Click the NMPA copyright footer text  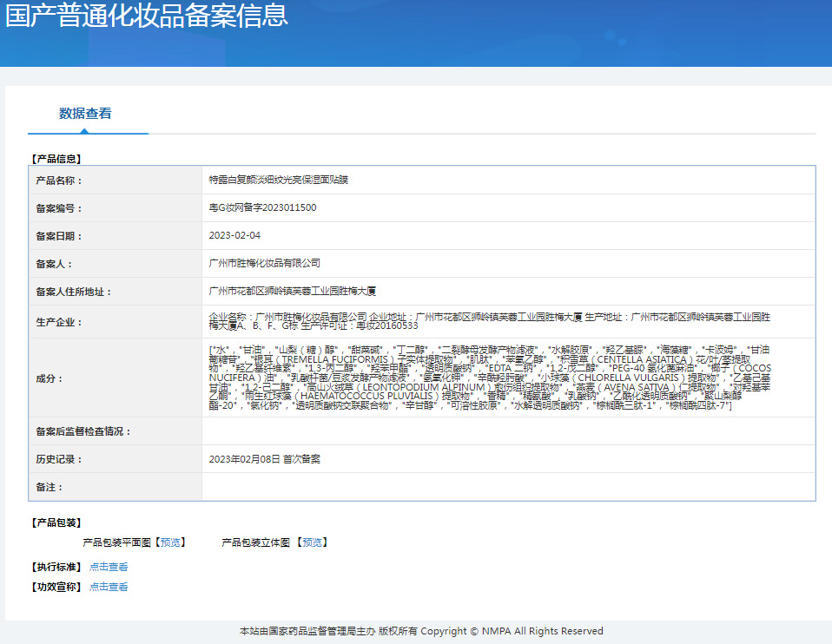416,631
